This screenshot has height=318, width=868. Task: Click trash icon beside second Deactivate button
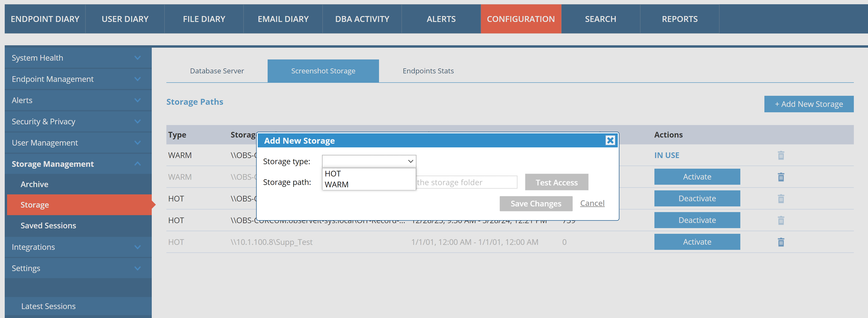[x=781, y=220]
